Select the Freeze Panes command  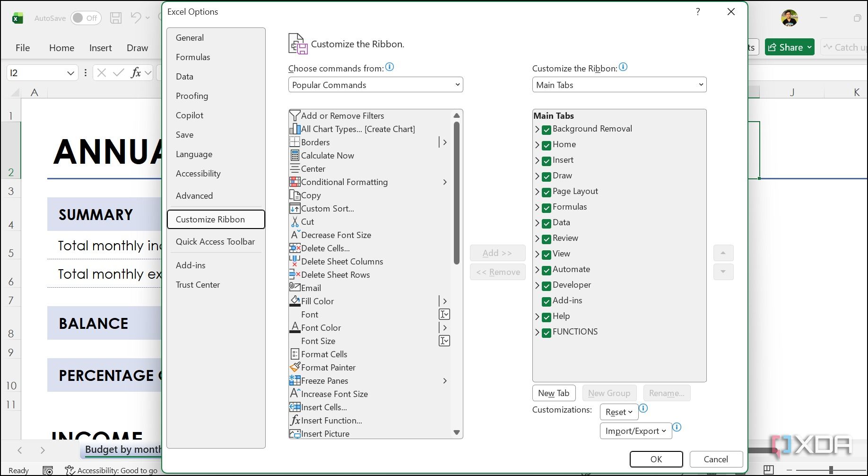(x=369, y=381)
